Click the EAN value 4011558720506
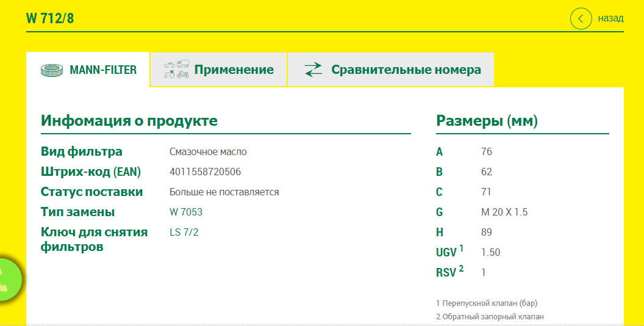644x326 pixels. pyautogui.click(x=206, y=172)
